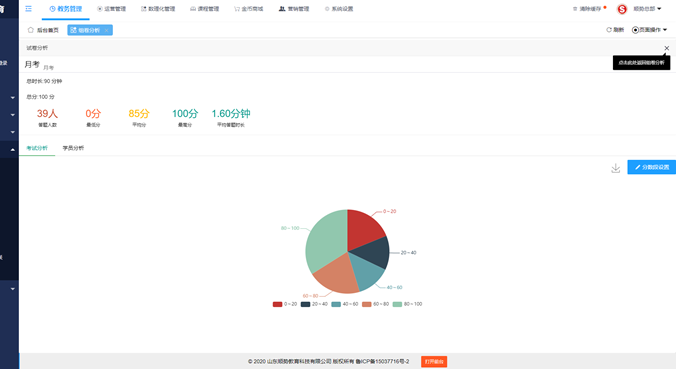
Task: Collapse sidebar with the hamburger menu icon
Action: click(x=28, y=9)
